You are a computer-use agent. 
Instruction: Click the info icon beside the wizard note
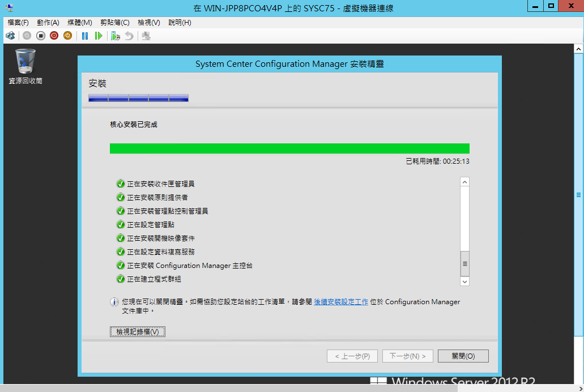point(114,302)
